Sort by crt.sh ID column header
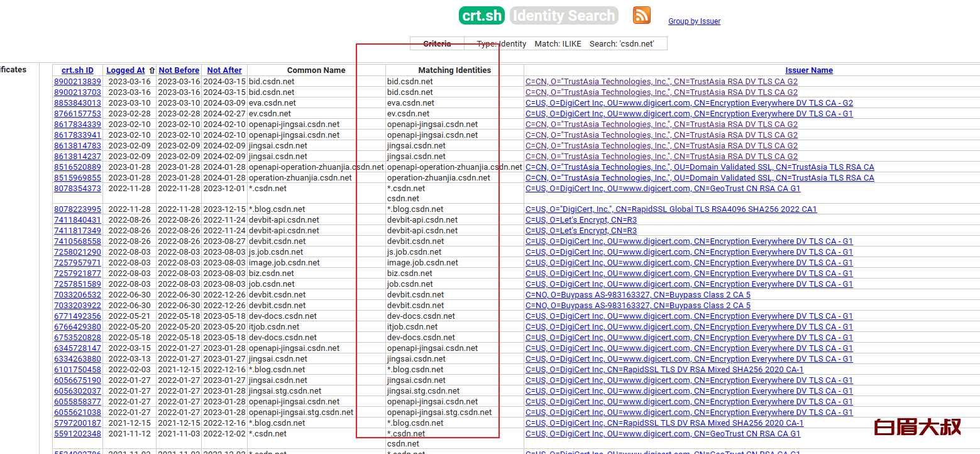Screen dimensions: 980x454 pyautogui.click(x=77, y=70)
